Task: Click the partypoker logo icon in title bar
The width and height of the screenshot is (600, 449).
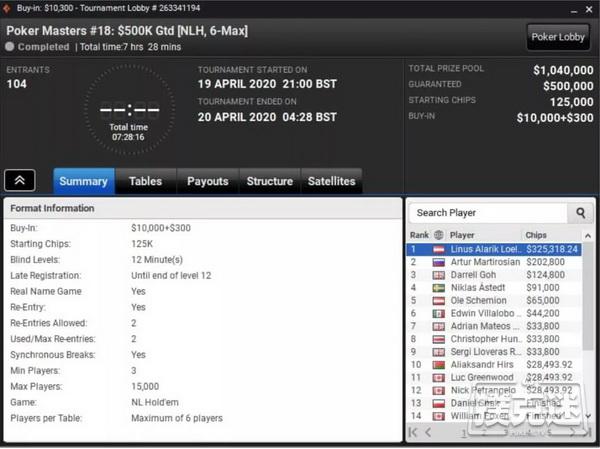Action: click(7, 8)
